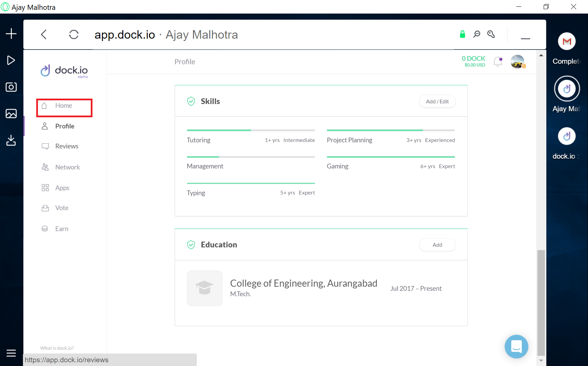Open the Reviews section
This screenshot has height=366, width=588.
pyautogui.click(x=67, y=146)
